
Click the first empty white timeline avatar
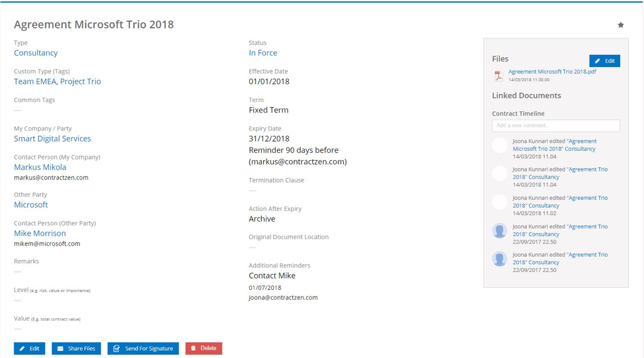499,145
